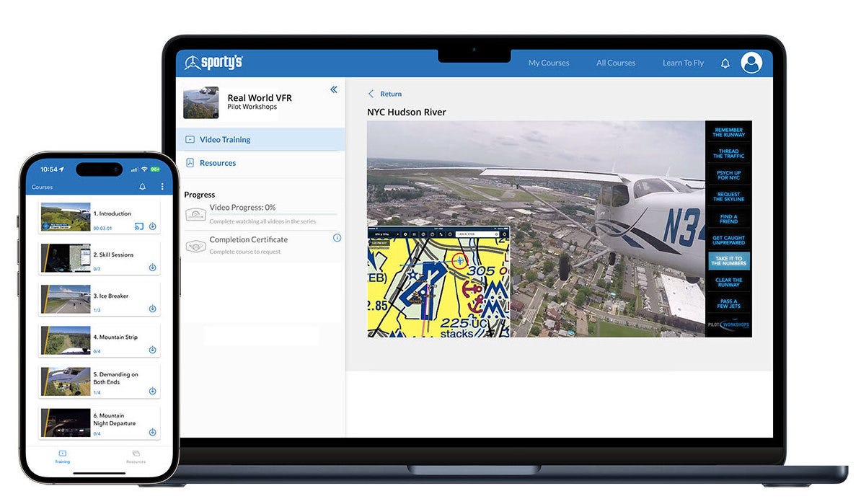
Task: Click the Real World VFR course thumbnail
Action: point(201,102)
